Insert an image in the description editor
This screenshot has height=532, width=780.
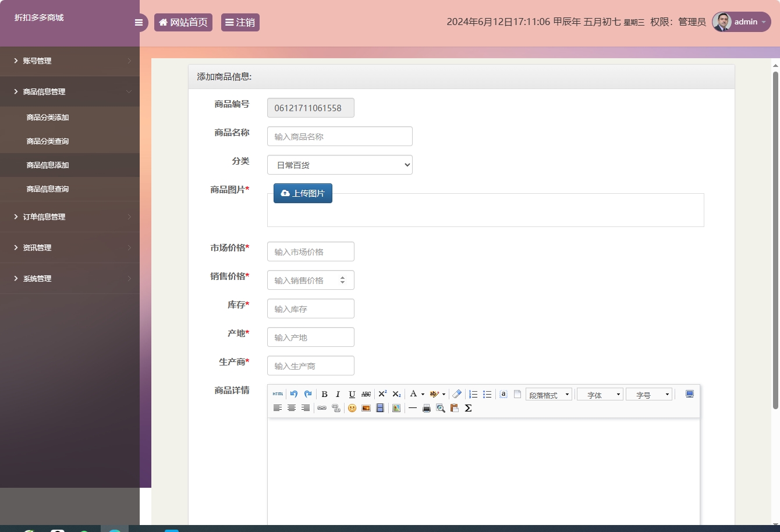click(366, 408)
